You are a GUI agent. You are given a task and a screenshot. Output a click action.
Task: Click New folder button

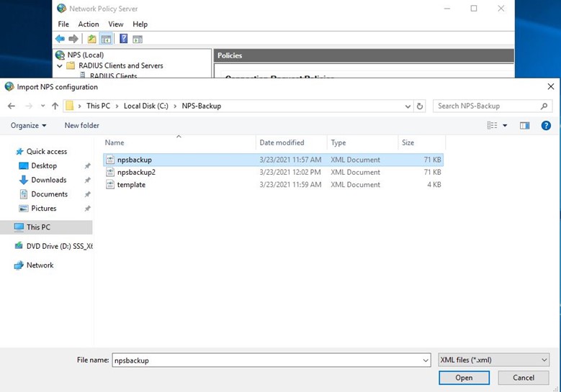[x=82, y=125]
